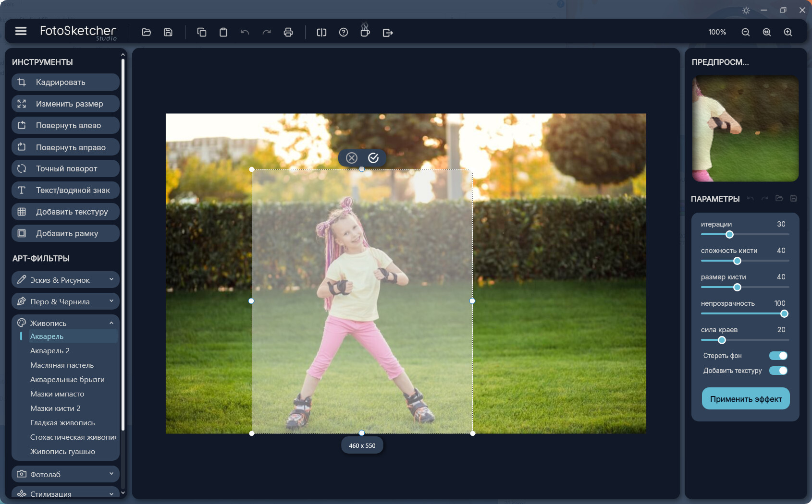Select the Масляная пастель filter

[x=62, y=365]
